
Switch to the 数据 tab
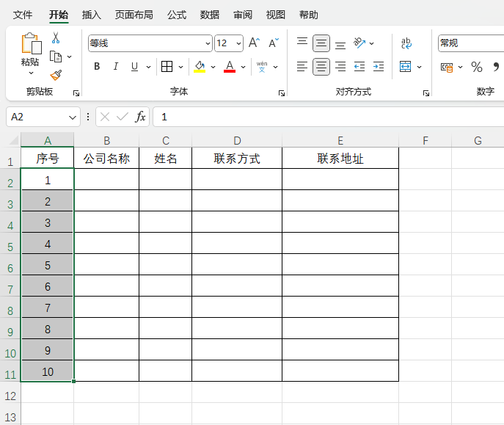tap(210, 15)
